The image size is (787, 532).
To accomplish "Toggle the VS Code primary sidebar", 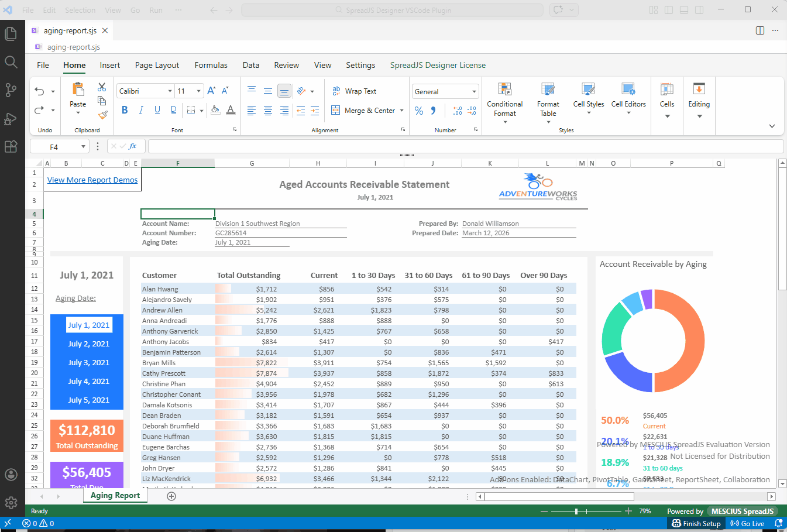I will pyautogui.click(x=669, y=10).
